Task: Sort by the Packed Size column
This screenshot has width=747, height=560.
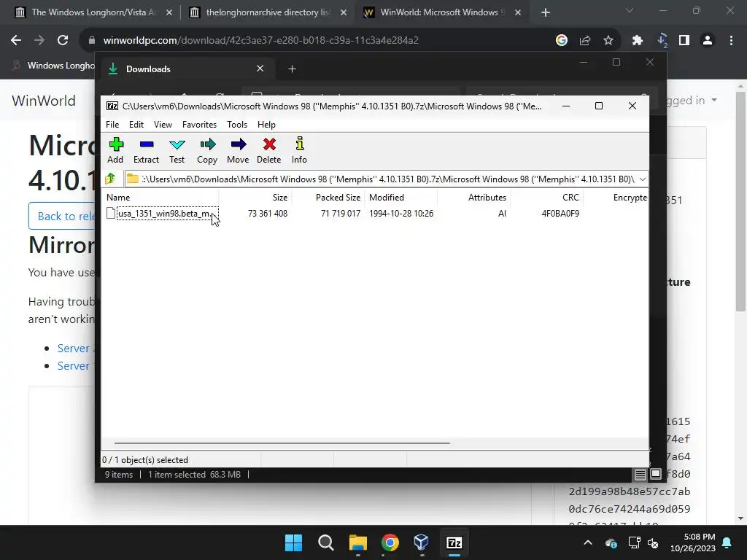Action: (x=338, y=197)
